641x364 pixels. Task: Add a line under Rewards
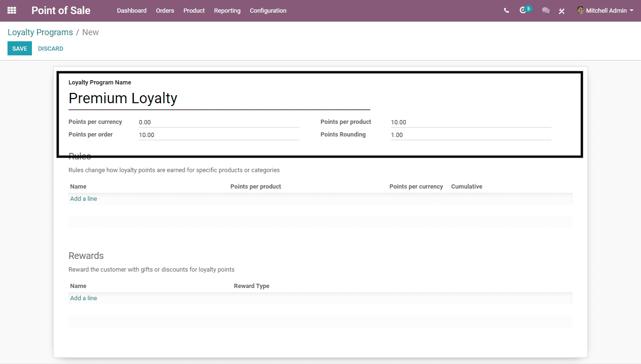tap(84, 298)
